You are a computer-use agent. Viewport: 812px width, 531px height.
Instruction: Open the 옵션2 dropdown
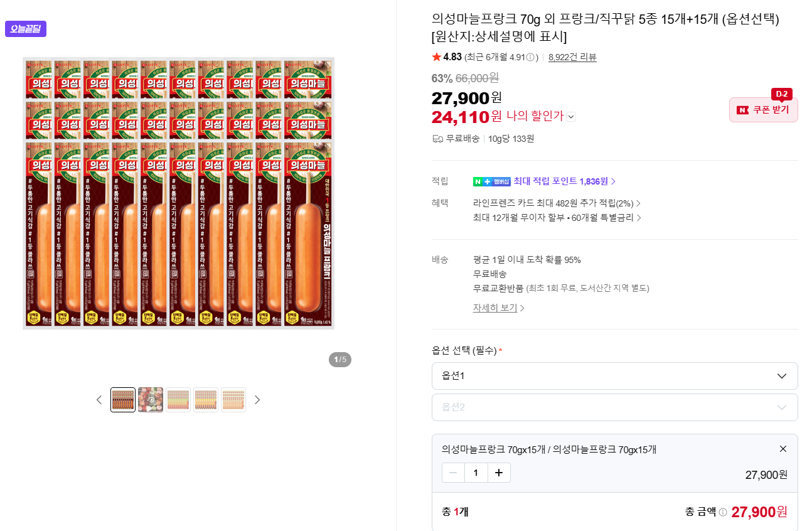point(614,407)
